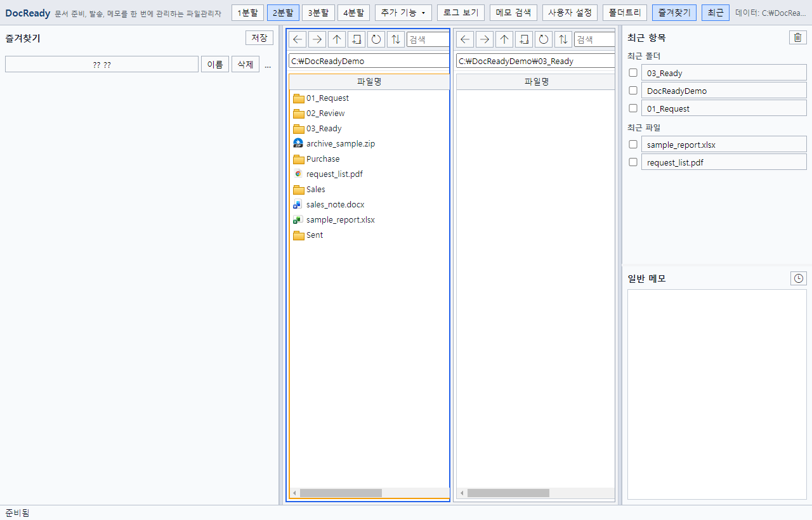The width and height of the screenshot is (812, 520).
Task: Click the C:\DocReadyDemo\03_Ready path field
Action: point(535,61)
